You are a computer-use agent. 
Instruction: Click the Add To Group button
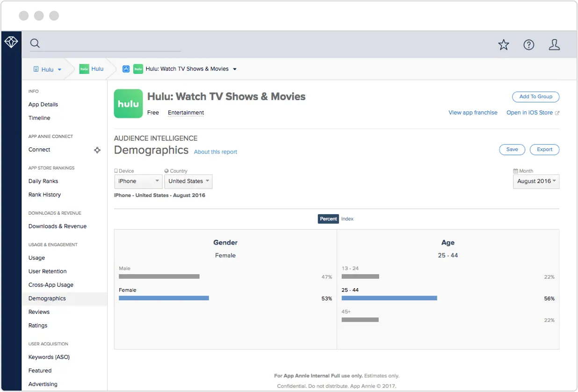pos(536,97)
